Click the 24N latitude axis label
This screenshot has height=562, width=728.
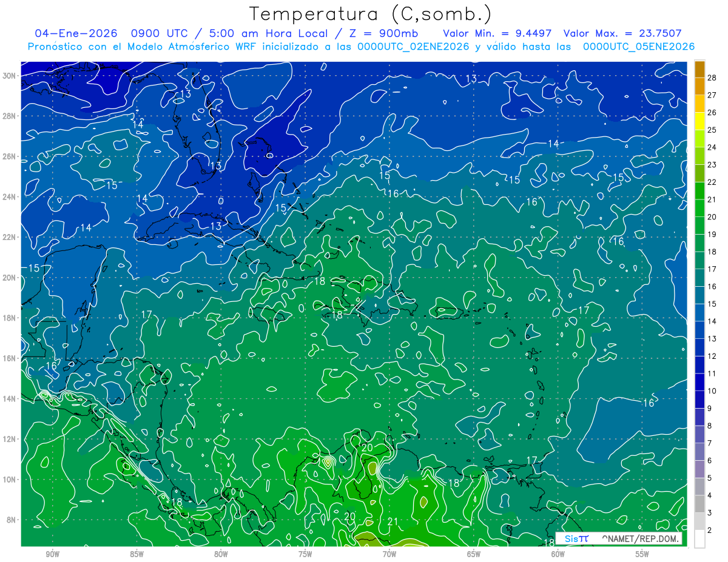point(9,196)
